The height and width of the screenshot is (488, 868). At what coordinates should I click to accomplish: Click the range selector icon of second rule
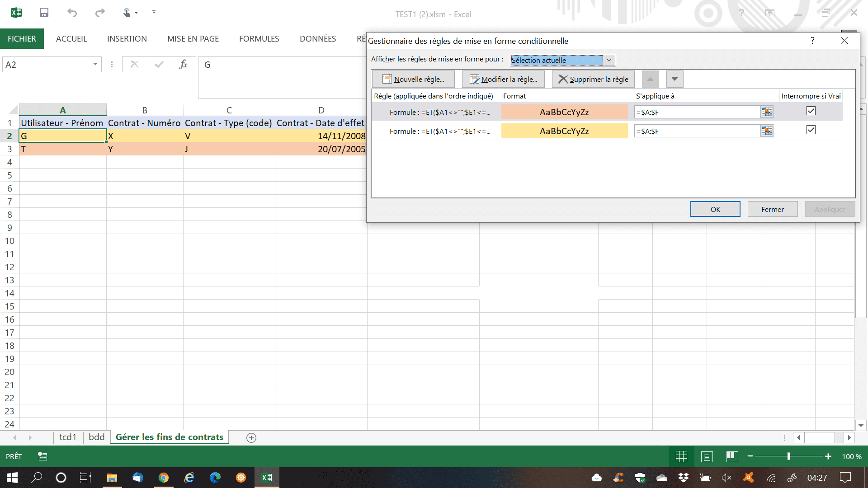click(767, 131)
